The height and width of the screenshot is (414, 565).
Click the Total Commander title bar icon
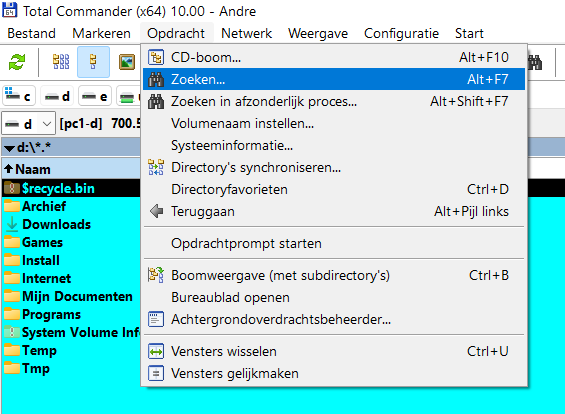coord(10,10)
